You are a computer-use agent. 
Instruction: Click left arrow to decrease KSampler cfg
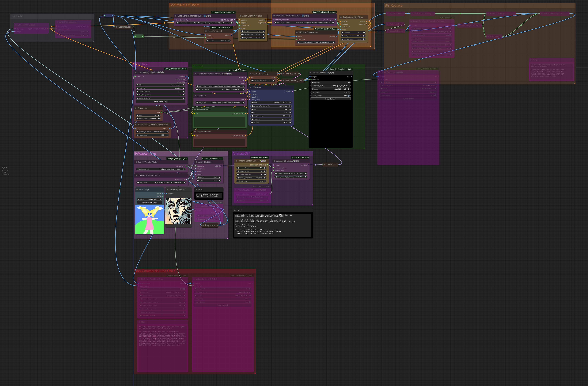pos(252,112)
